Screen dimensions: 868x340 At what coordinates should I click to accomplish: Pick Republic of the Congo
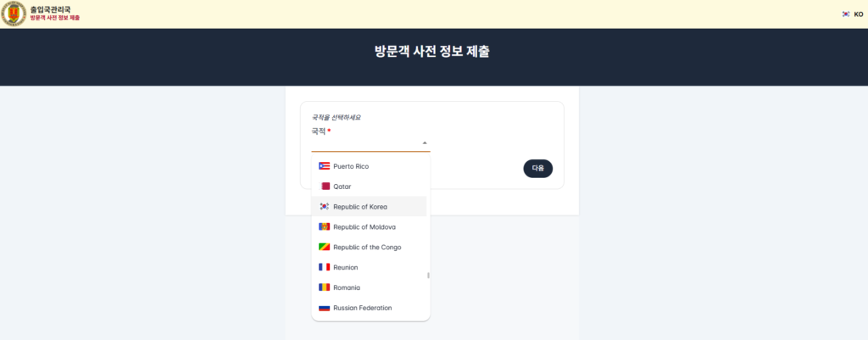pos(369,247)
